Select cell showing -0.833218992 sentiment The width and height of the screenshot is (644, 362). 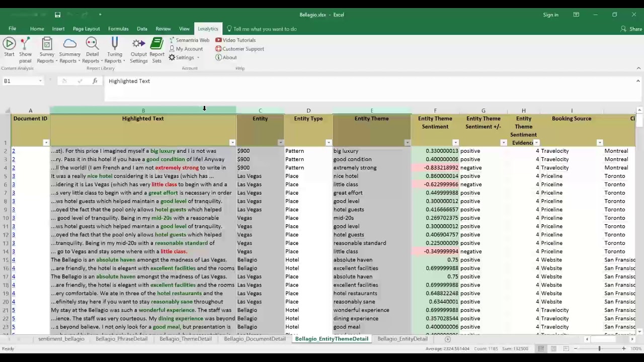435,168
